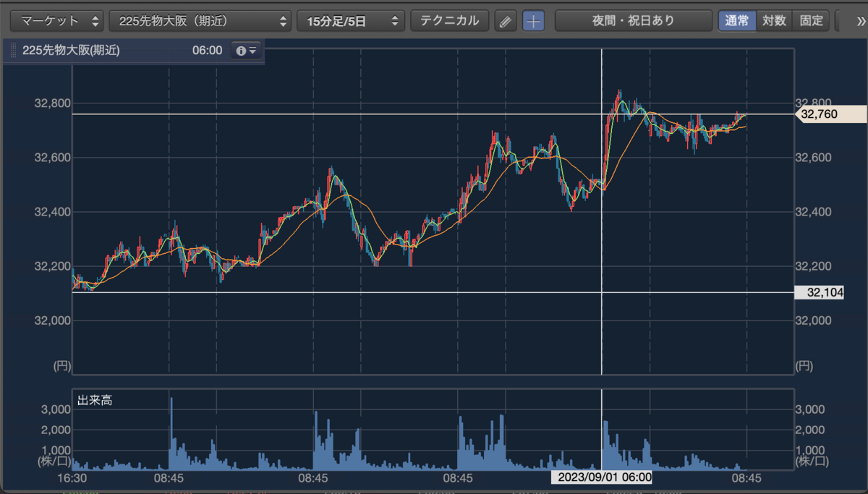Select the 対数 scale mode
Image resolution: width=868 pixels, height=494 pixels.
774,20
